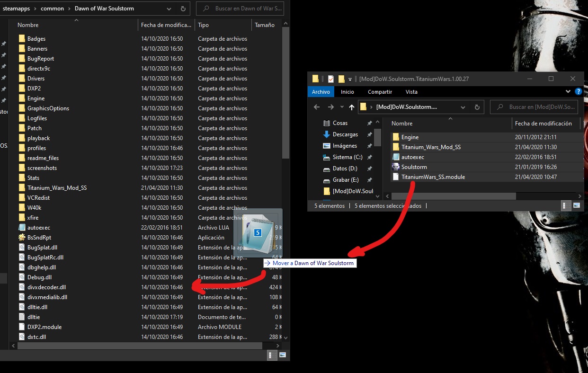588x373 pixels.
Task: Click the search box 'Buscar en [Mod]DoW.So...'
Action: click(x=534, y=107)
